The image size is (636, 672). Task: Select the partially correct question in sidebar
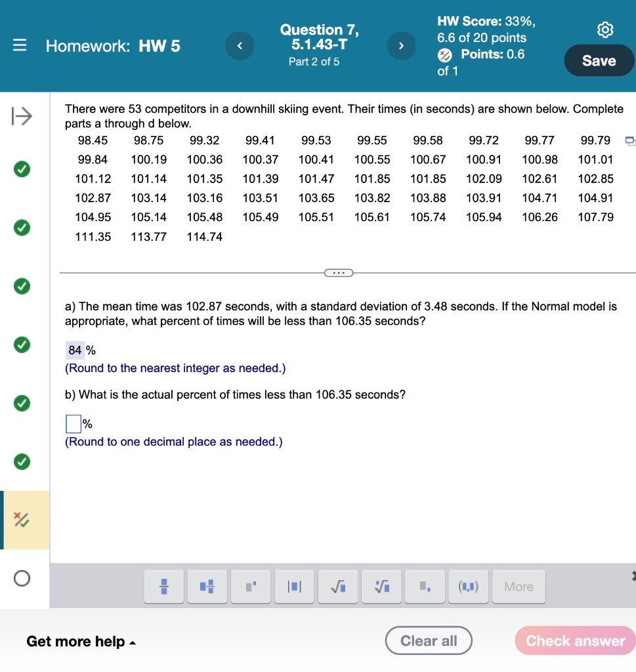pyautogui.click(x=22, y=520)
